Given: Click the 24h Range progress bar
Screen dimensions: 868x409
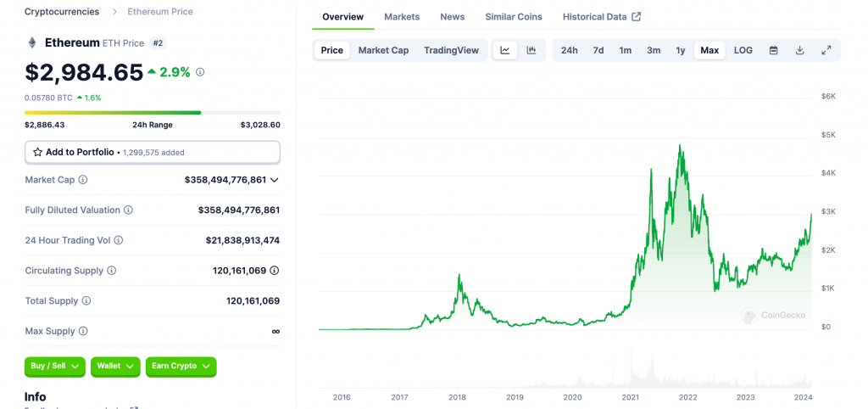Looking at the screenshot, I should (153, 113).
